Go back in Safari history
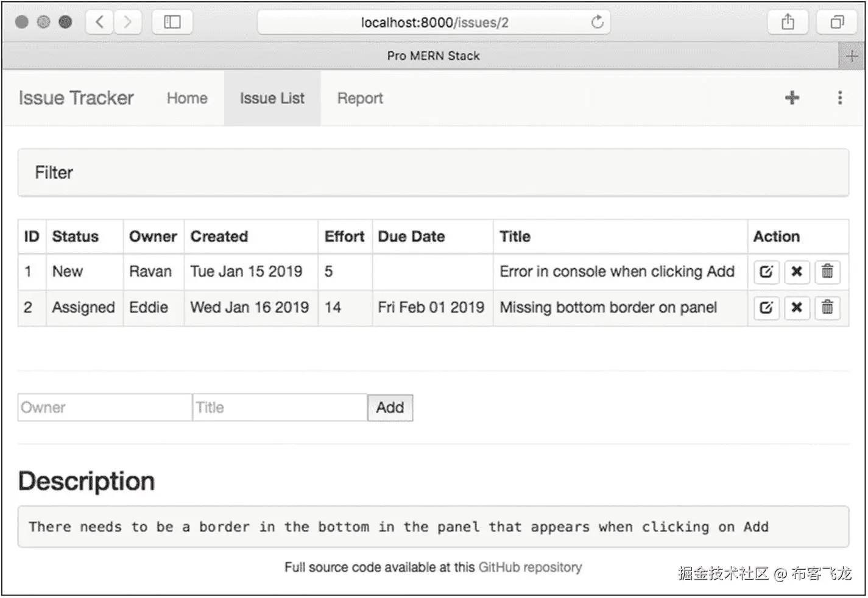Viewport: 868px width, 598px height. (99, 23)
